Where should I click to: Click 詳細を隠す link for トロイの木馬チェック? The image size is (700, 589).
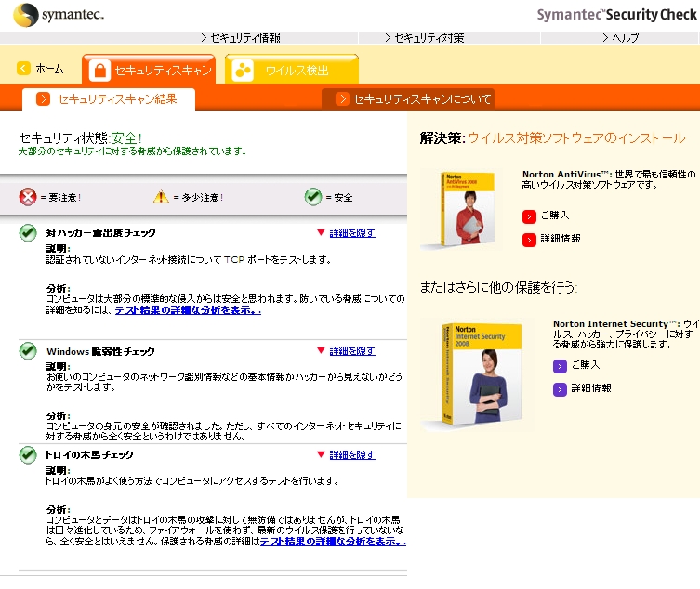[352, 454]
